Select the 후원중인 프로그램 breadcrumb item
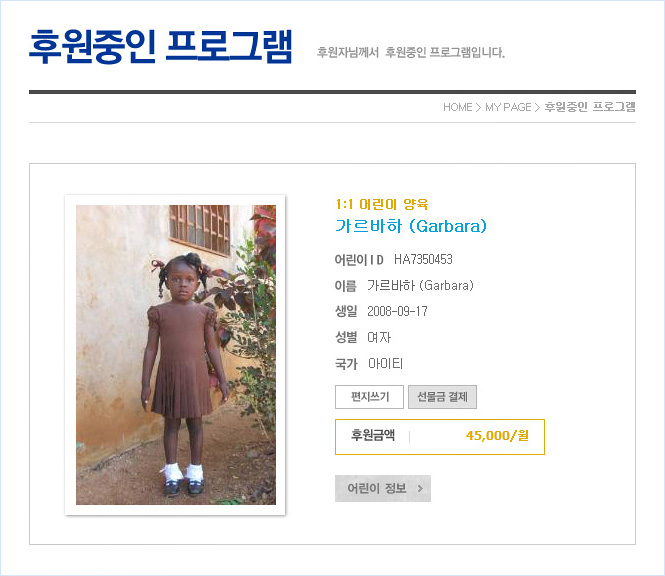Image resolution: width=665 pixels, height=576 pixels. click(x=590, y=107)
